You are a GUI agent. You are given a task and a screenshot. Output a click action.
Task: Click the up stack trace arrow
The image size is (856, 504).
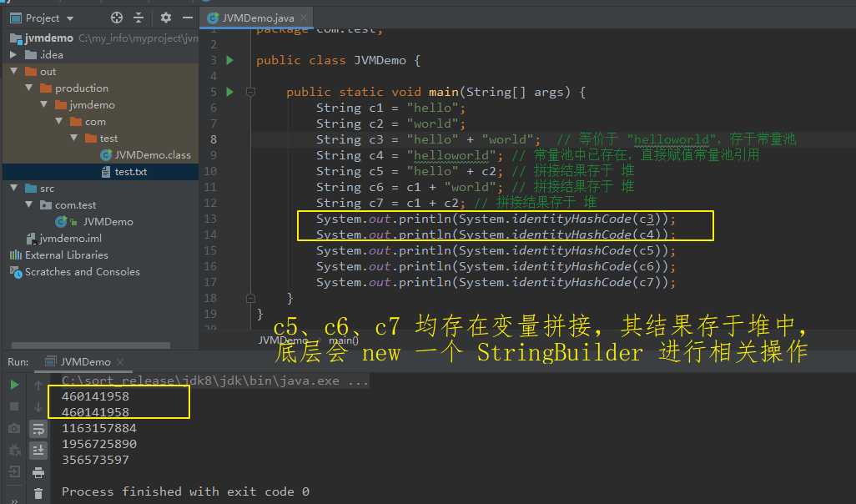click(x=38, y=386)
